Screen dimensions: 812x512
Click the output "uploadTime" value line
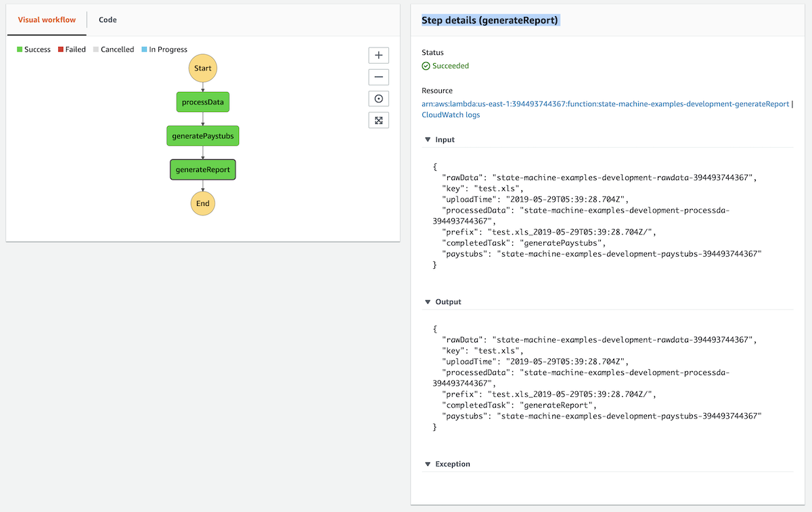536,362
